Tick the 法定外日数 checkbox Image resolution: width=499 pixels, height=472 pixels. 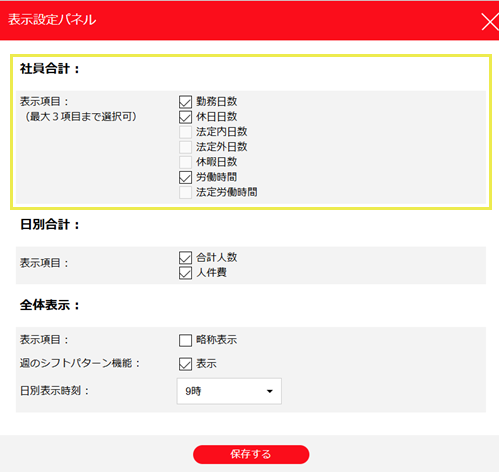pyautogui.click(x=185, y=147)
